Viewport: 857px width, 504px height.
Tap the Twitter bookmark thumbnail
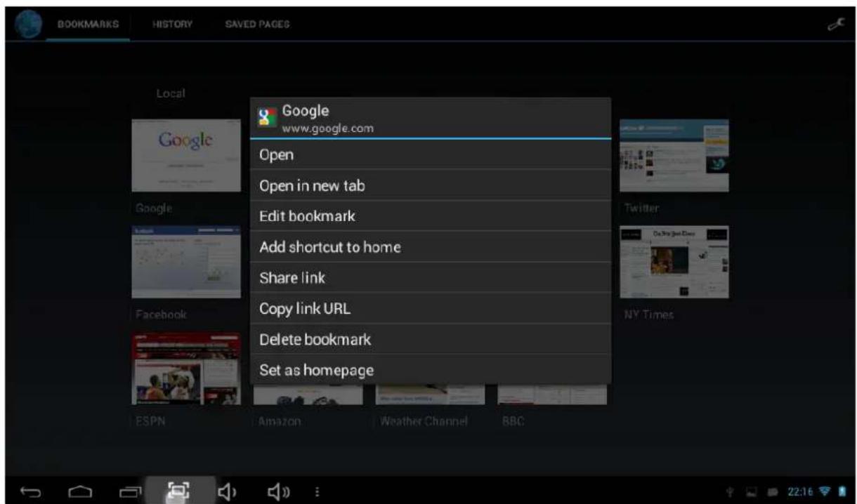click(674, 155)
